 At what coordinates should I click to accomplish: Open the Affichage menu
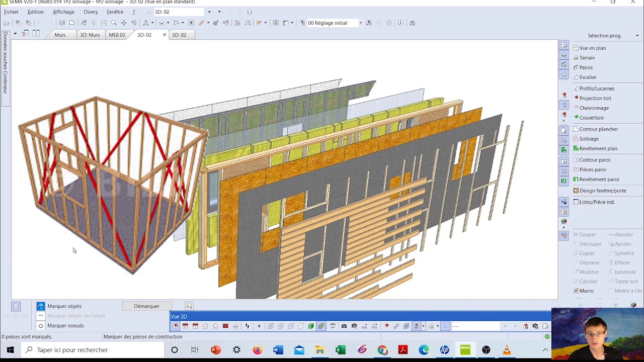(63, 12)
